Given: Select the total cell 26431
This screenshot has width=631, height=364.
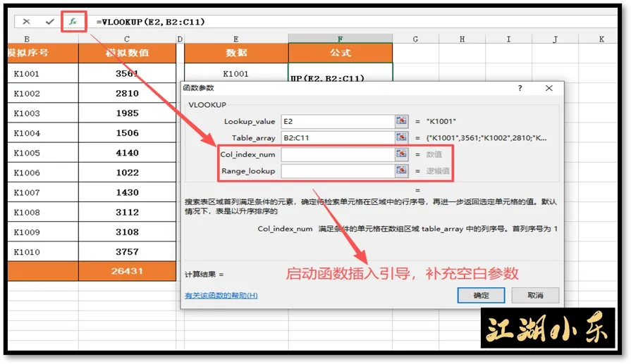Looking at the screenshot, I should pyautogui.click(x=127, y=271).
